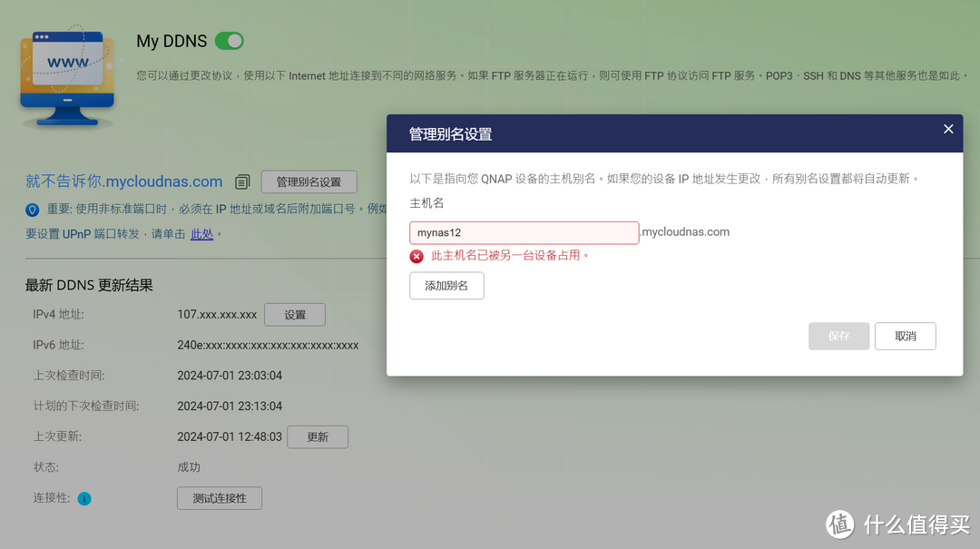The image size is (980, 549).
Task: Click the 添加别名 button in dialog
Action: 446,286
